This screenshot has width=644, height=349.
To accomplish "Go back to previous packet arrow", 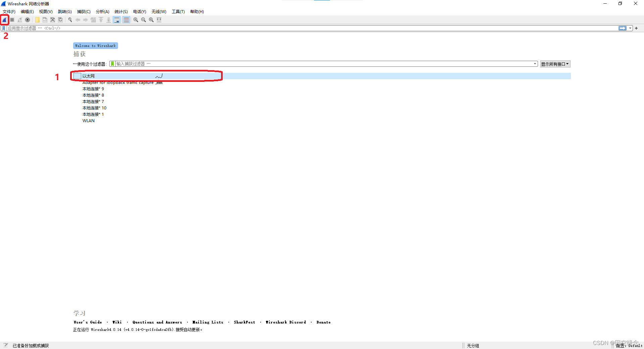I will click(x=78, y=20).
